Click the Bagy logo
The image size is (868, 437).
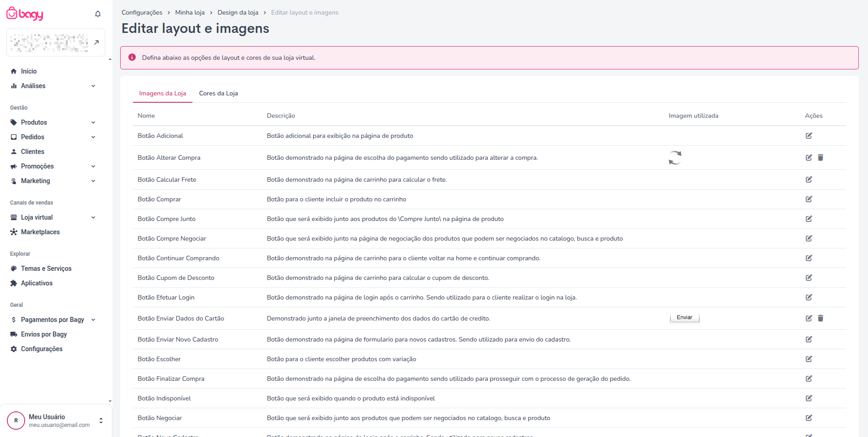coord(25,14)
